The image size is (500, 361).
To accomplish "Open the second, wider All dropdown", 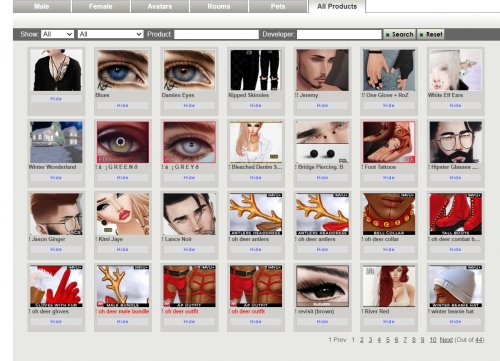I will 110,34.
